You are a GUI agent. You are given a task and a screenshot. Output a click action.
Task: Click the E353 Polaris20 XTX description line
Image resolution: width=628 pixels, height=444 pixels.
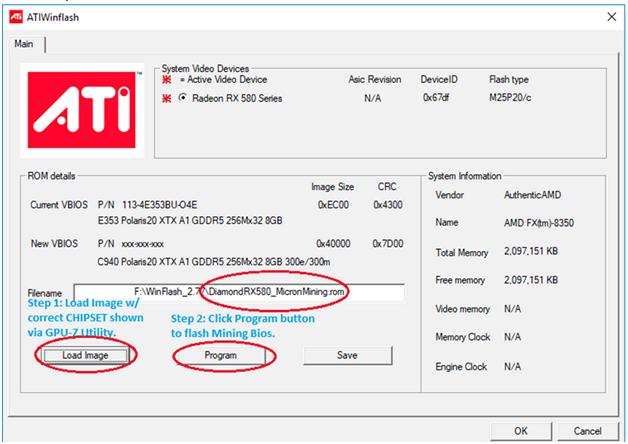coord(190,221)
